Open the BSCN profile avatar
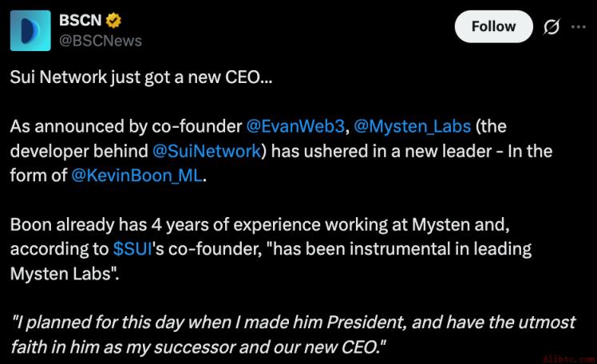The image size is (597, 364). click(30, 30)
